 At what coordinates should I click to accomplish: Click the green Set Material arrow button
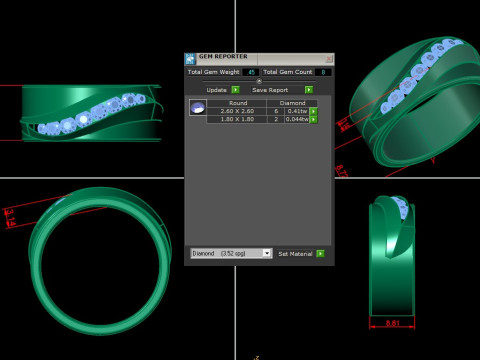[320, 254]
